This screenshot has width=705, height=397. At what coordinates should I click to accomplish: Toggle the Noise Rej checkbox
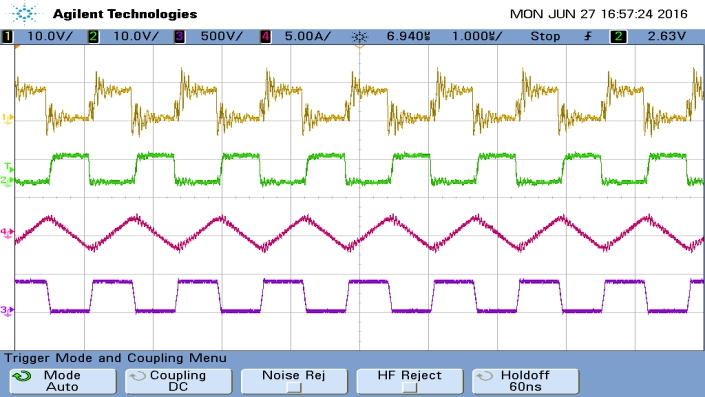[294, 387]
